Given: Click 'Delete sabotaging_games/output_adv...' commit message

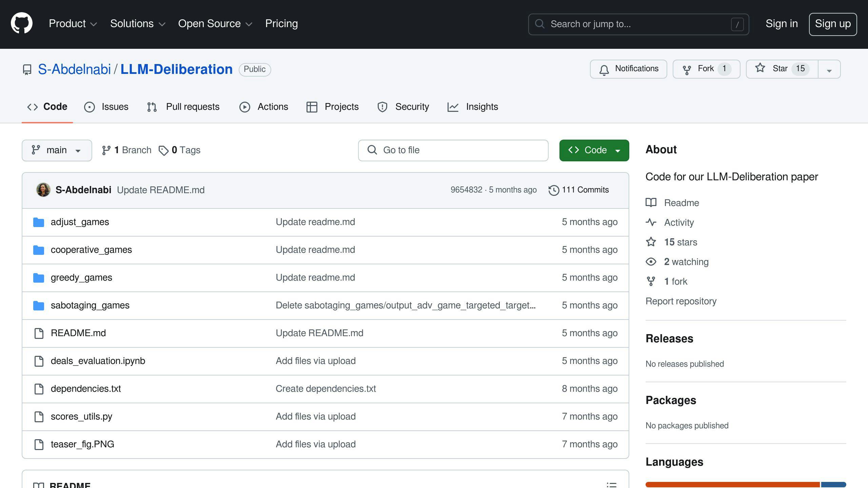Looking at the screenshot, I should (406, 305).
